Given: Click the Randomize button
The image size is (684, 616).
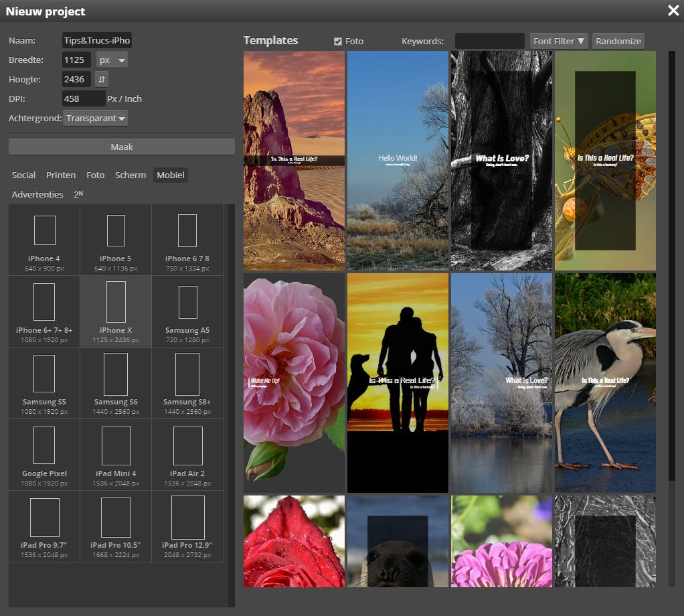Looking at the screenshot, I should pos(618,42).
